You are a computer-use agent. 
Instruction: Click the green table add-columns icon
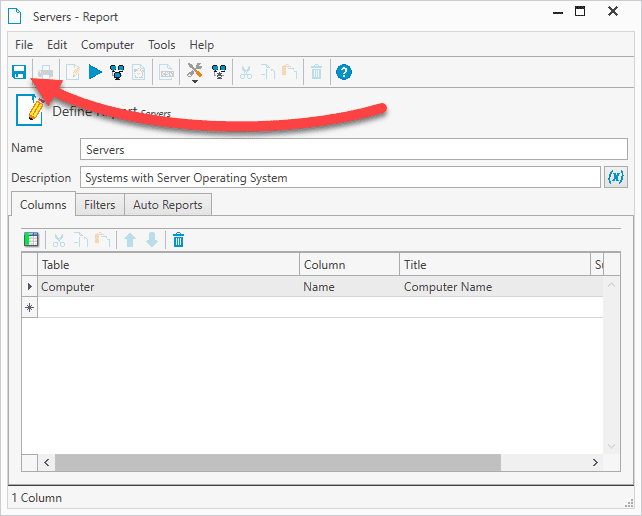pyautogui.click(x=31, y=240)
